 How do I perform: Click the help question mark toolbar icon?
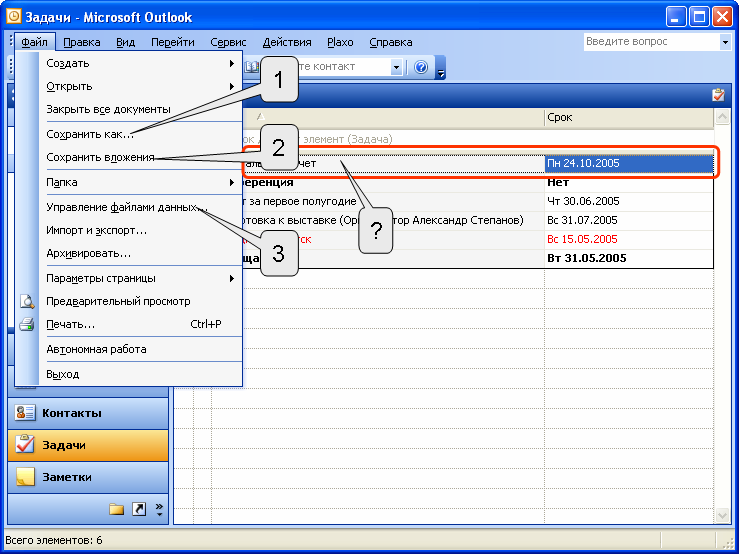click(421, 67)
